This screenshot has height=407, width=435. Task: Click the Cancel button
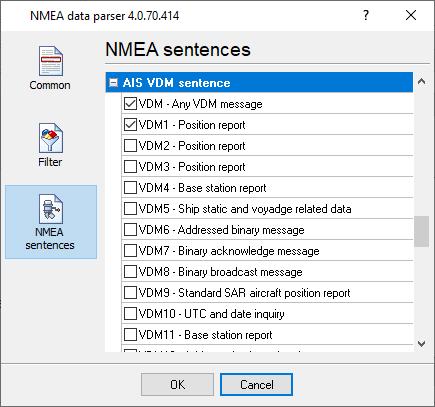pyautogui.click(x=256, y=385)
